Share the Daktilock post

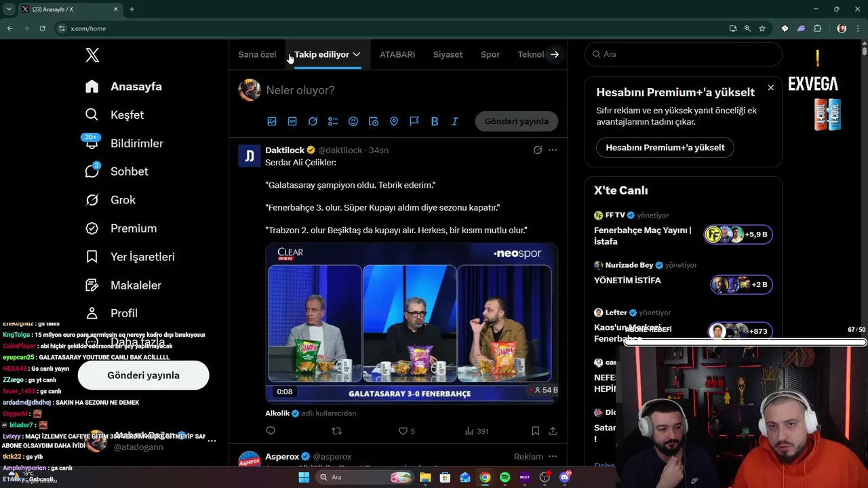click(x=553, y=431)
